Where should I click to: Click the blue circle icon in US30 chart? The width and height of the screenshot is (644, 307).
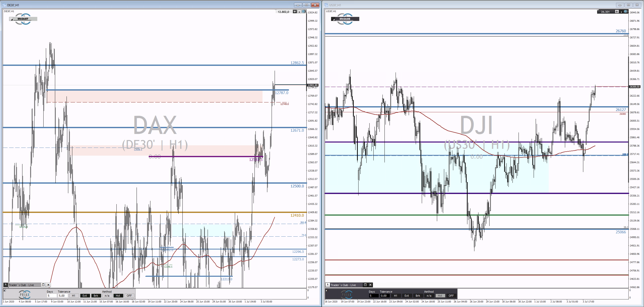pyautogui.click(x=626, y=11)
